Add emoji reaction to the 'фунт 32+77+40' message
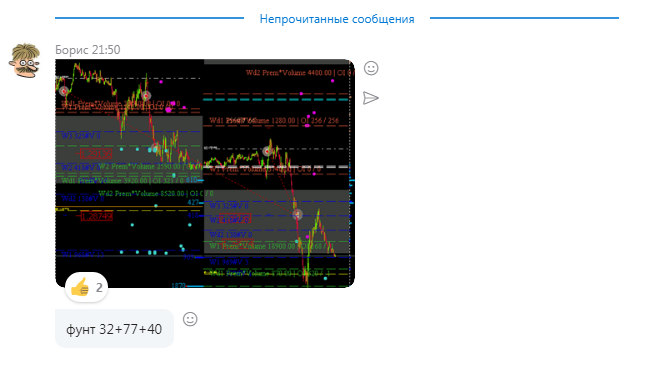This screenshot has height=375, width=659. point(190,319)
